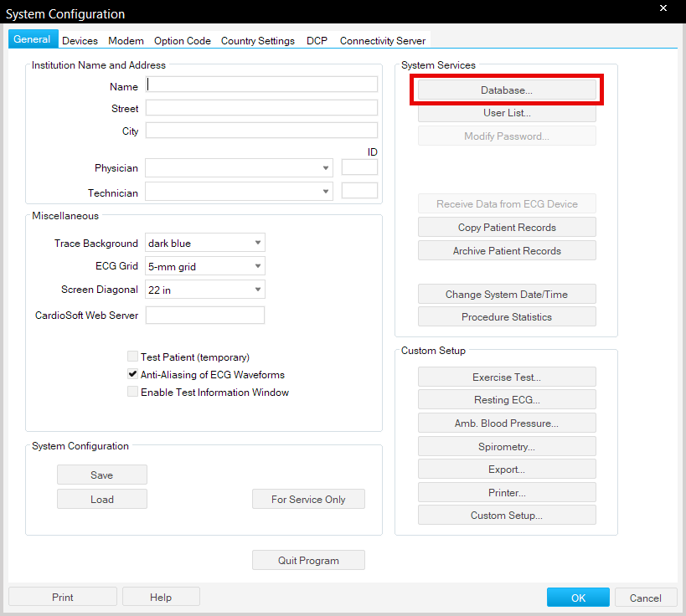Click the User List button
The height and width of the screenshot is (616, 686).
(507, 113)
